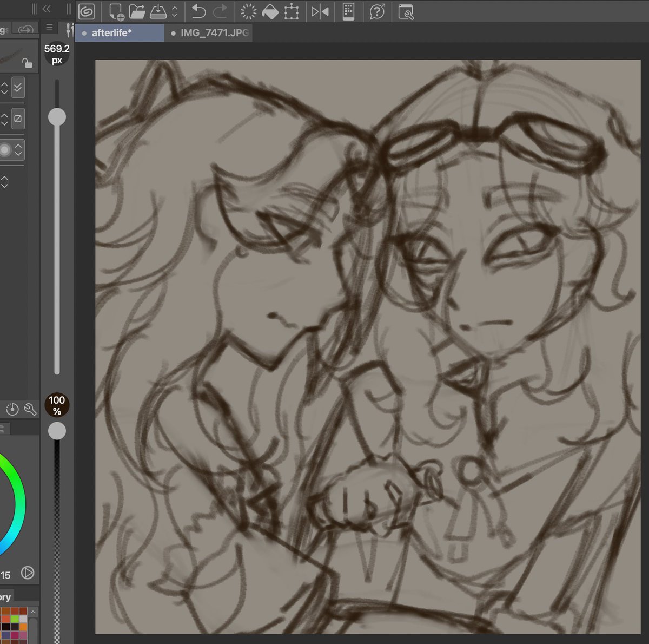Activate Scale/Rotate transform icon

click(x=292, y=11)
